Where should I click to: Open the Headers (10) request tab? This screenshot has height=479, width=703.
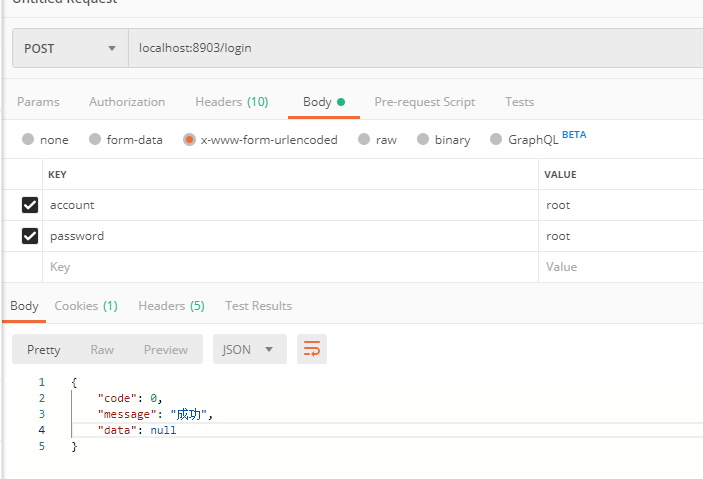pos(231,102)
